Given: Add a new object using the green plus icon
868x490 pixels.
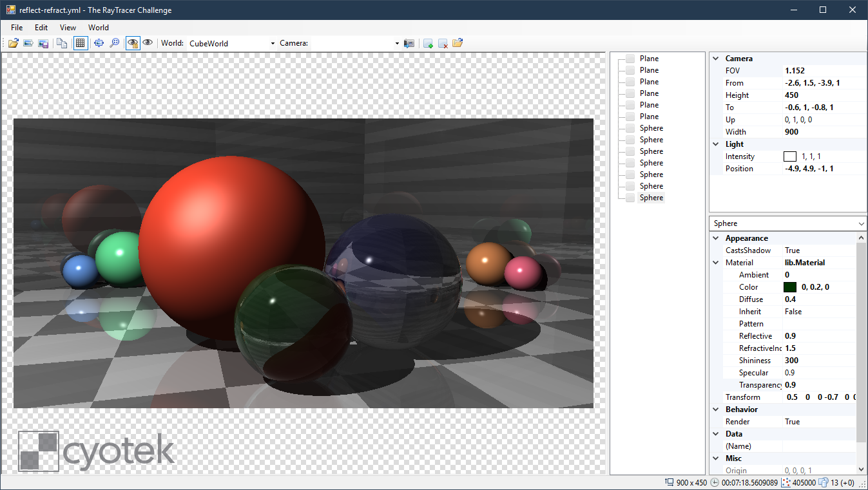Looking at the screenshot, I should (x=427, y=43).
